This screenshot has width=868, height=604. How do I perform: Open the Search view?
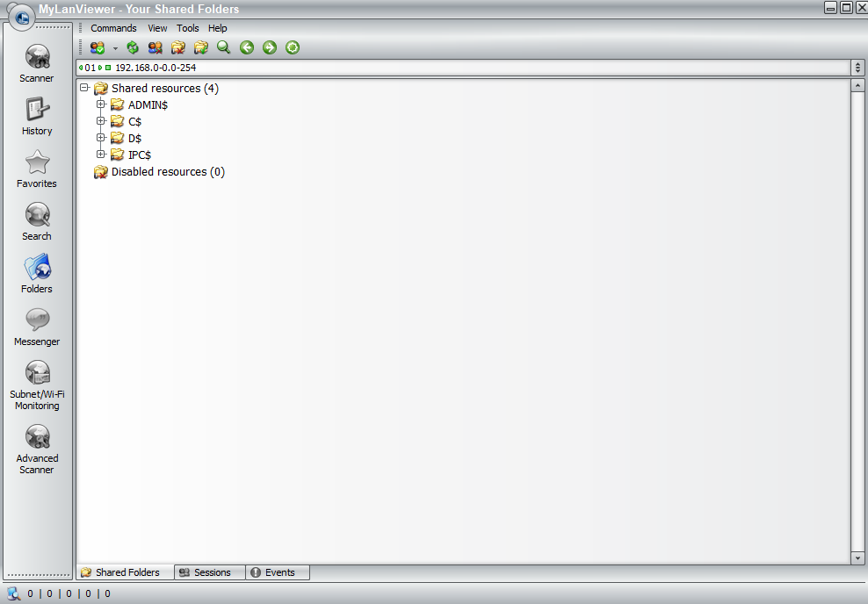(x=37, y=222)
